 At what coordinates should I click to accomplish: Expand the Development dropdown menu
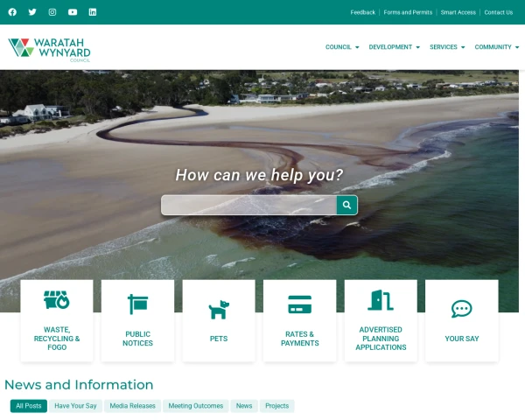(394, 47)
